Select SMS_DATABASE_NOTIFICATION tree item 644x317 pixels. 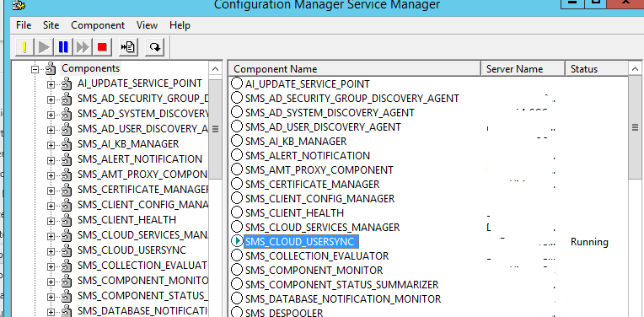pos(142,311)
